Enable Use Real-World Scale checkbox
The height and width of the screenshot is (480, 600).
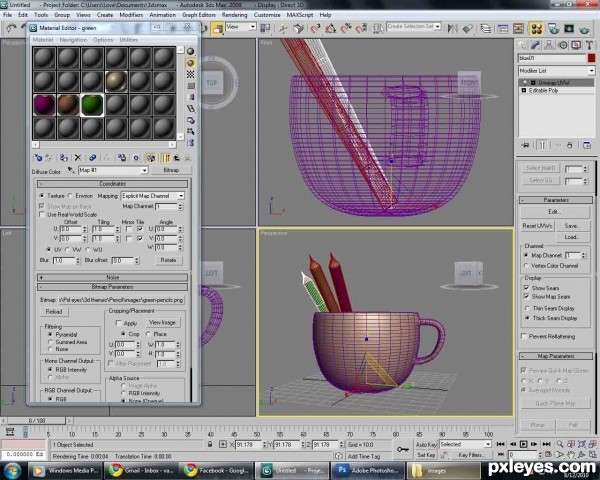pyautogui.click(x=42, y=215)
